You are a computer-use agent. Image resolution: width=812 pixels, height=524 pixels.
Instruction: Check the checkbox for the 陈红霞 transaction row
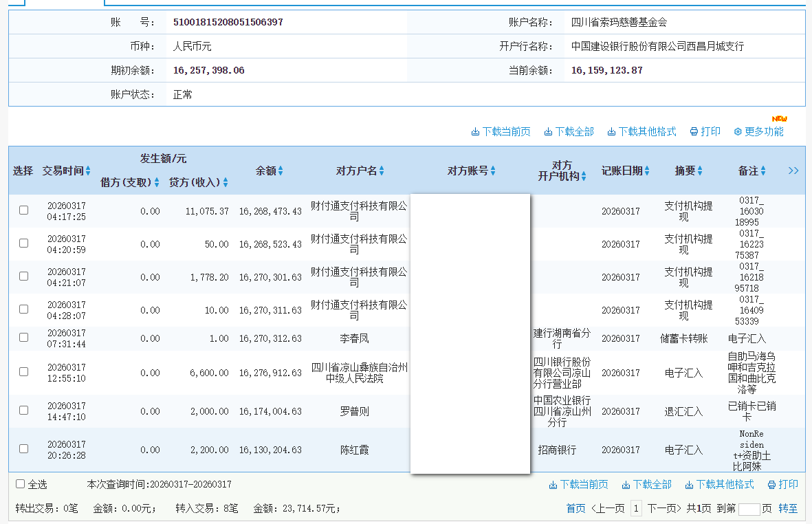[x=23, y=450]
